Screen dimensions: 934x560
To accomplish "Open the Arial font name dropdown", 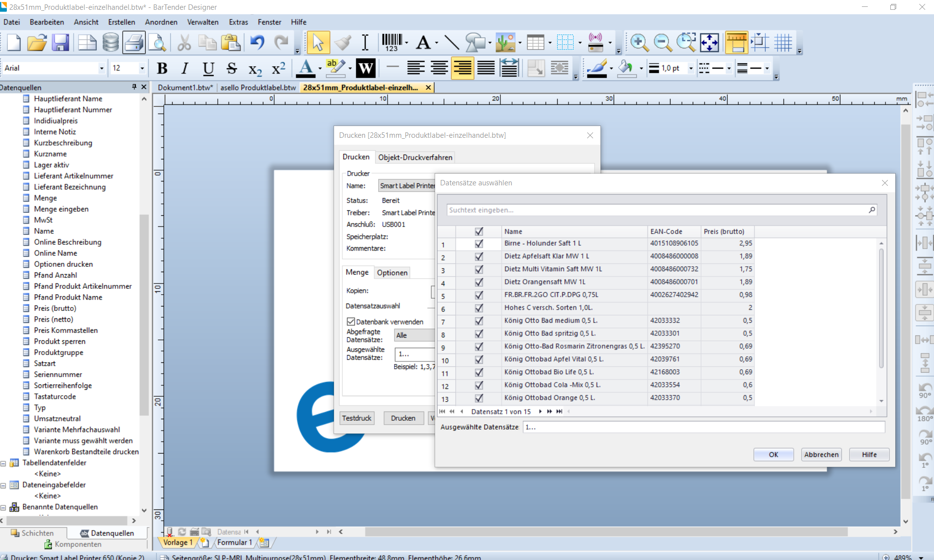I will tap(101, 69).
